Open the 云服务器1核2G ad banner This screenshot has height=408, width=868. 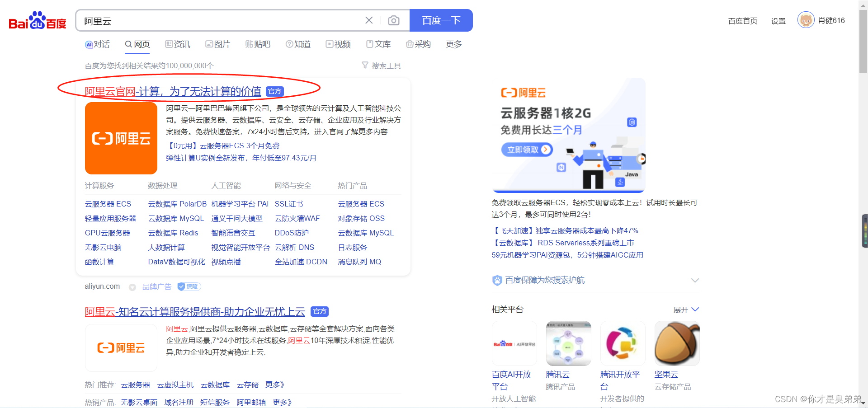[569, 136]
